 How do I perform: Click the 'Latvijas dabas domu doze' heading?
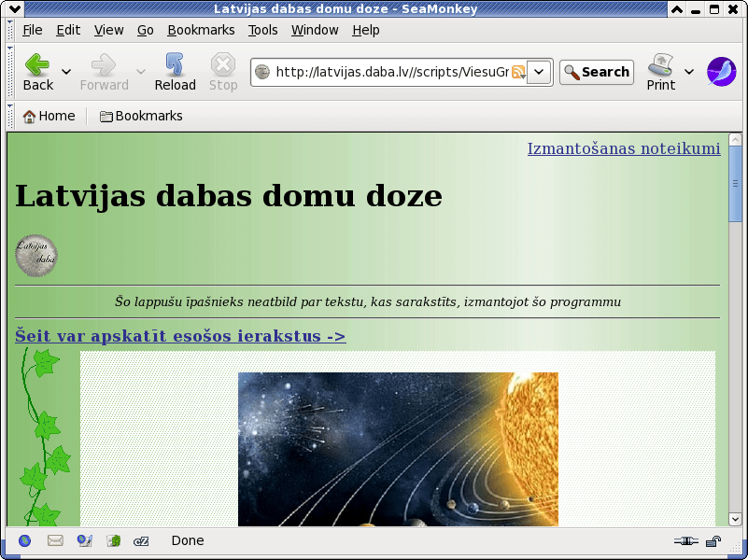coord(229,196)
